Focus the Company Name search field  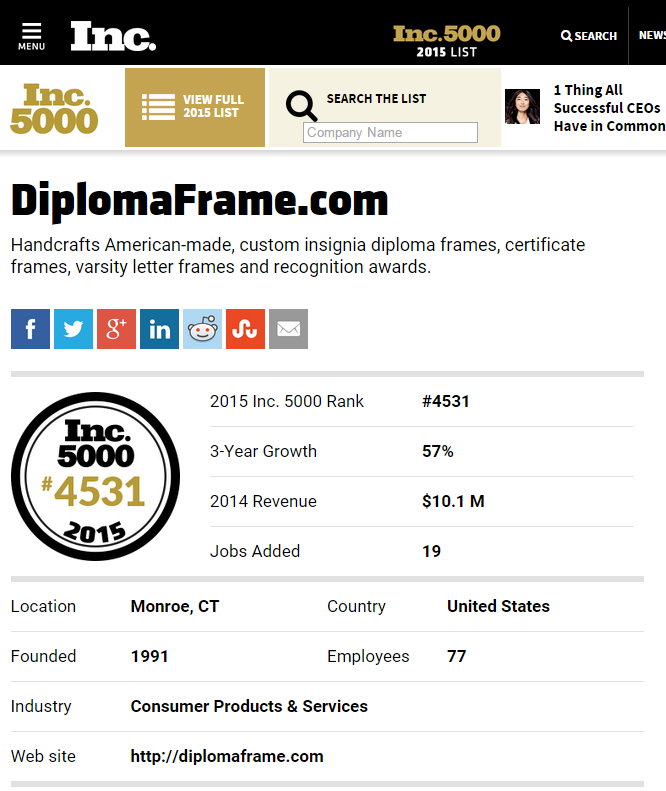click(x=390, y=132)
